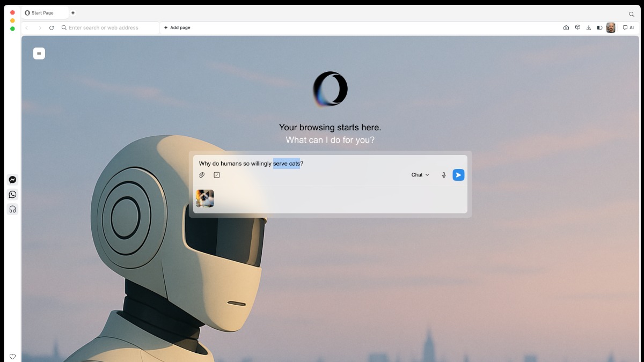Image resolution: width=644 pixels, height=362 pixels.
Task: Open the hamburger menu on start page
Action: point(39,54)
